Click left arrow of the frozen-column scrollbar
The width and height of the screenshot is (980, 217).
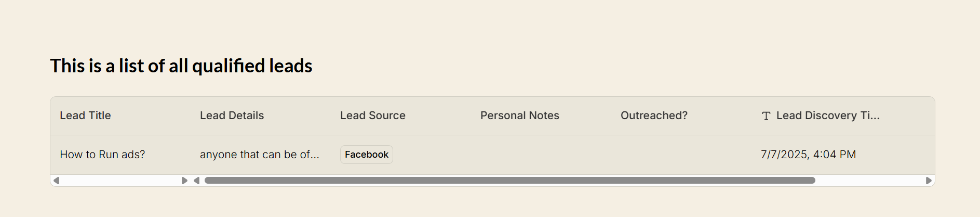click(56, 181)
